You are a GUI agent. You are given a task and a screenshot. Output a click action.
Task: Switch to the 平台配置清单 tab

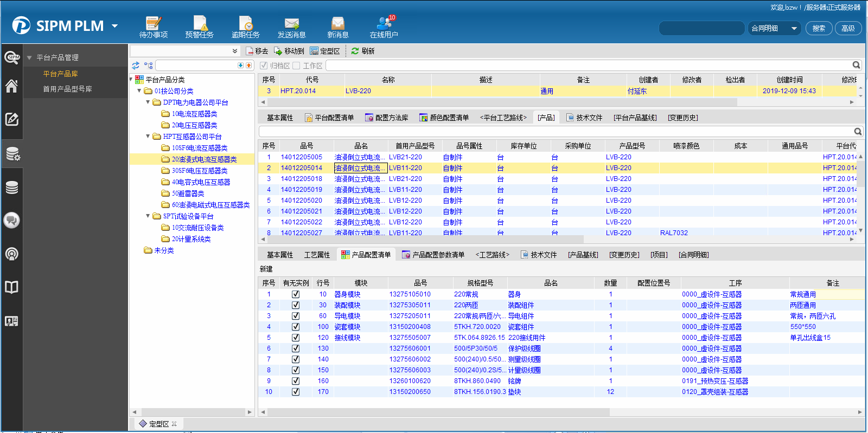pos(329,118)
